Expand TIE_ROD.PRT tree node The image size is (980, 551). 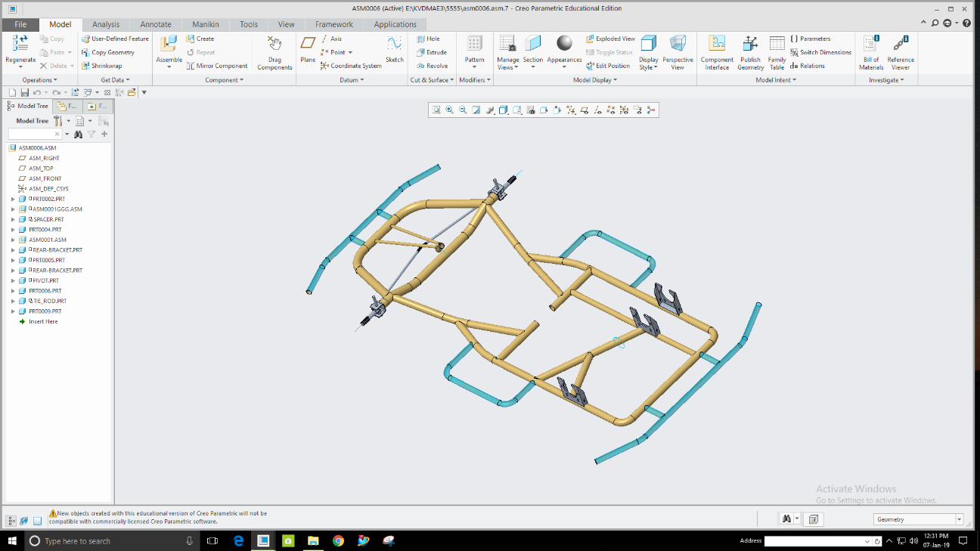[x=13, y=301]
